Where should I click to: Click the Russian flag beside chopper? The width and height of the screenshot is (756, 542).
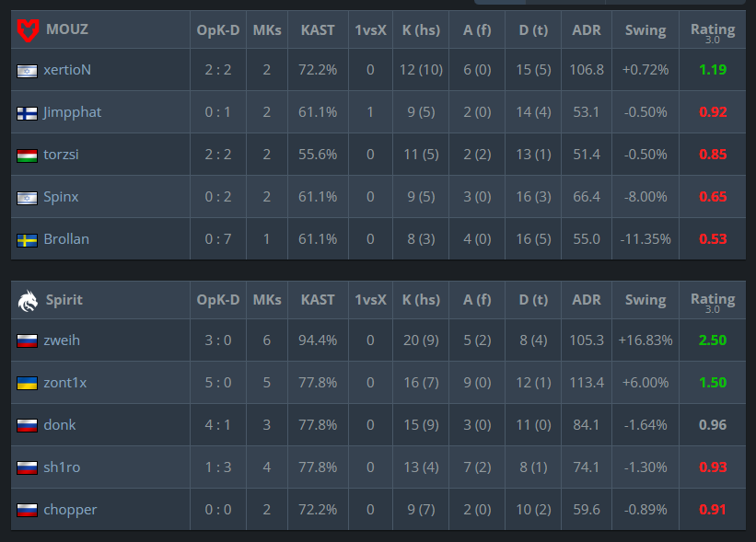[x=27, y=511]
